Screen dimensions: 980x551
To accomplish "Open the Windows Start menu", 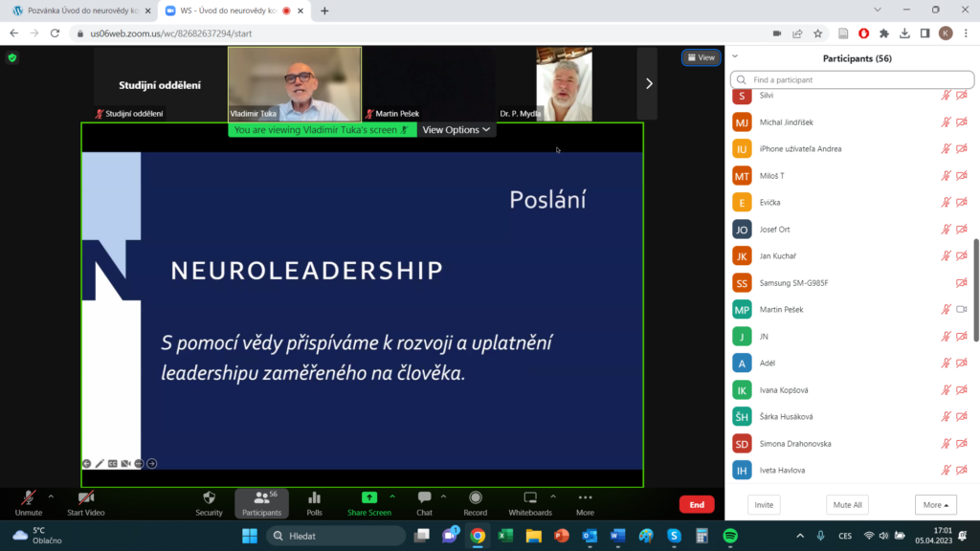I will coord(250,536).
